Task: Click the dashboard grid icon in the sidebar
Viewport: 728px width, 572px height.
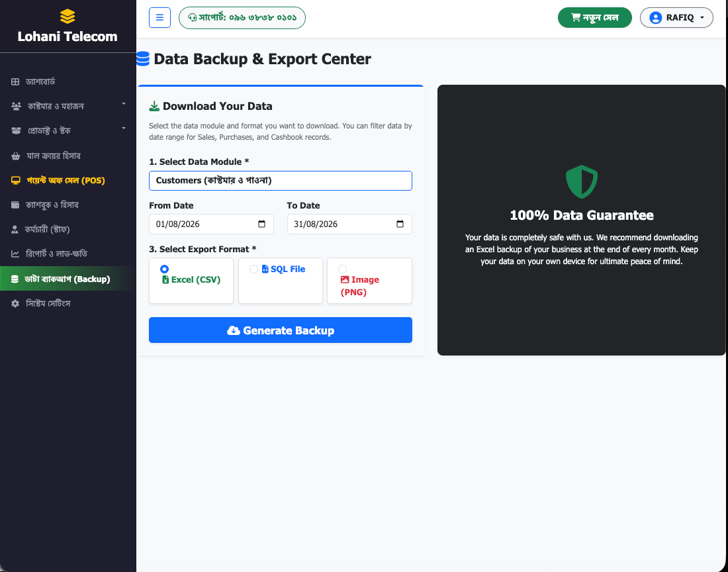Action: click(15, 81)
